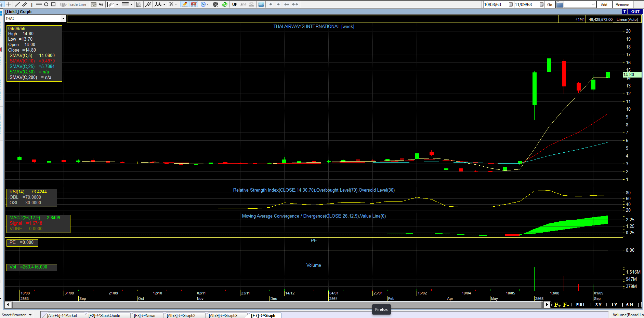Select the crosshair cursor tool
Image resolution: width=644 pixels, height=318 pixels.
(x=8, y=4)
